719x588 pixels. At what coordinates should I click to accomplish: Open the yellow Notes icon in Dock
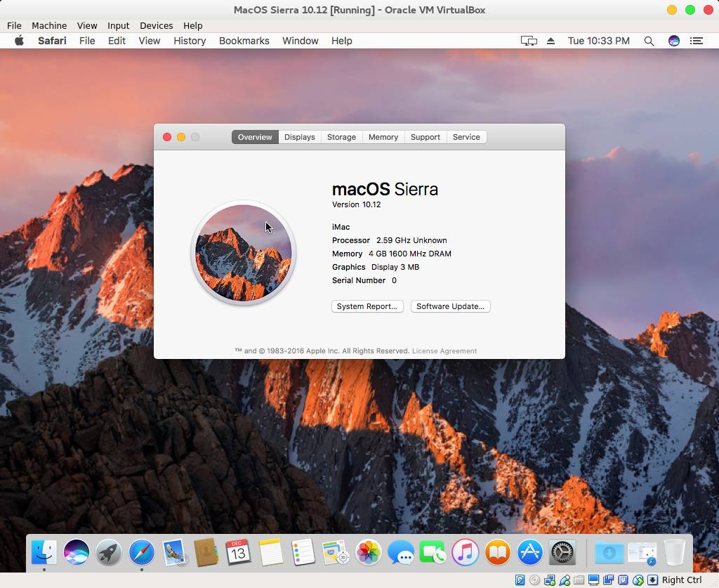(x=270, y=551)
